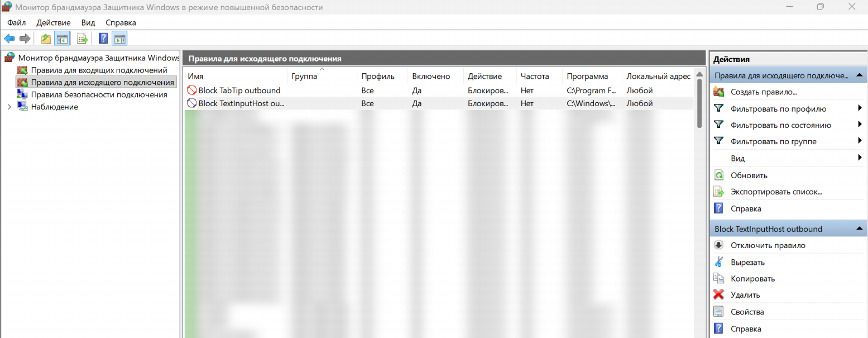Image resolution: width=868 pixels, height=338 pixels.
Task: Collapse Правила для исходящего подключе... actions section arrow
Action: [860, 75]
